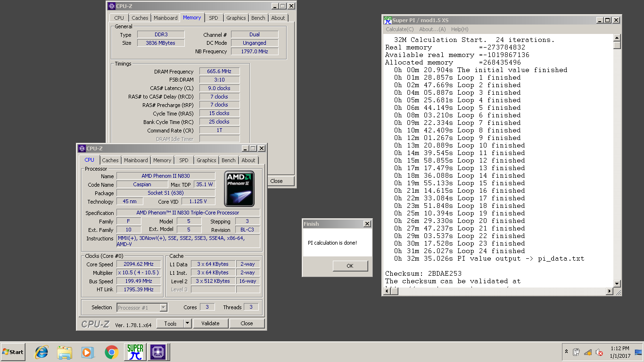Click OK in Finish dialog
Image resolution: width=644 pixels, height=362 pixels.
coord(350,266)
